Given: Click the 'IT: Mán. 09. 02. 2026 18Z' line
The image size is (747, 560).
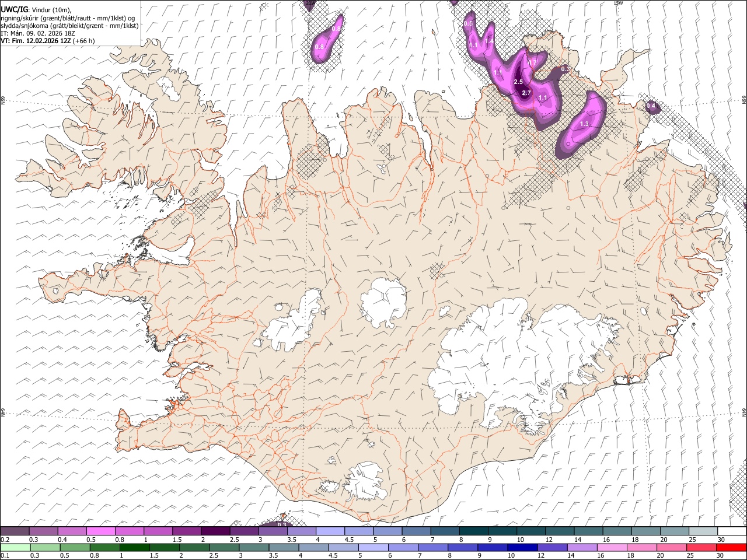Looking at the screenshot, I should point(38,33).
